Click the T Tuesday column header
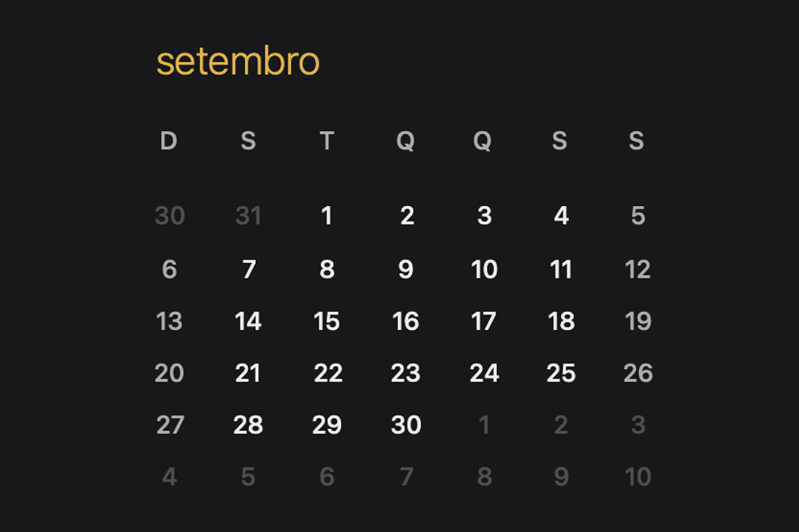The image size is (799, 532). [x=327, y=140]
